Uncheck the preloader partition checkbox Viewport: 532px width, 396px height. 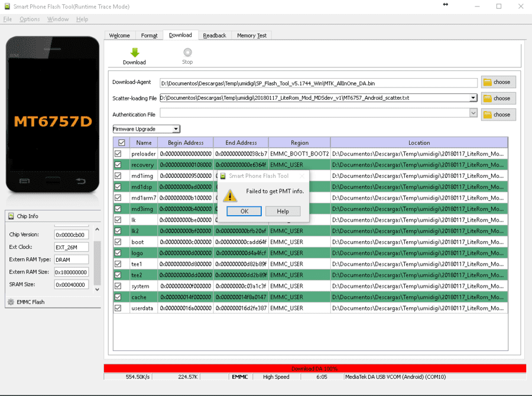(118, 154)
